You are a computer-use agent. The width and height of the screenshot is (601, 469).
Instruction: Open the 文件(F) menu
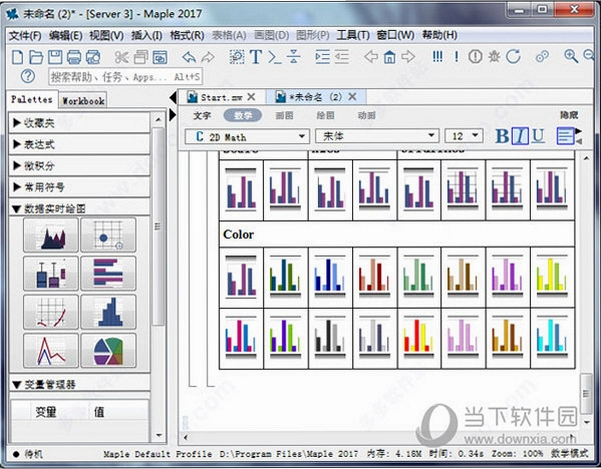point(25,36)
